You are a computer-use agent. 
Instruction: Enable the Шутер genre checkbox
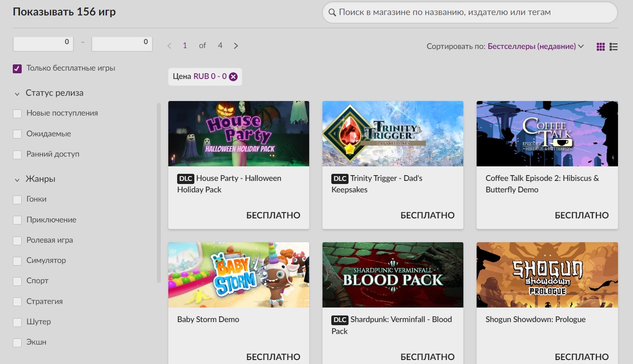coord(17,322)
